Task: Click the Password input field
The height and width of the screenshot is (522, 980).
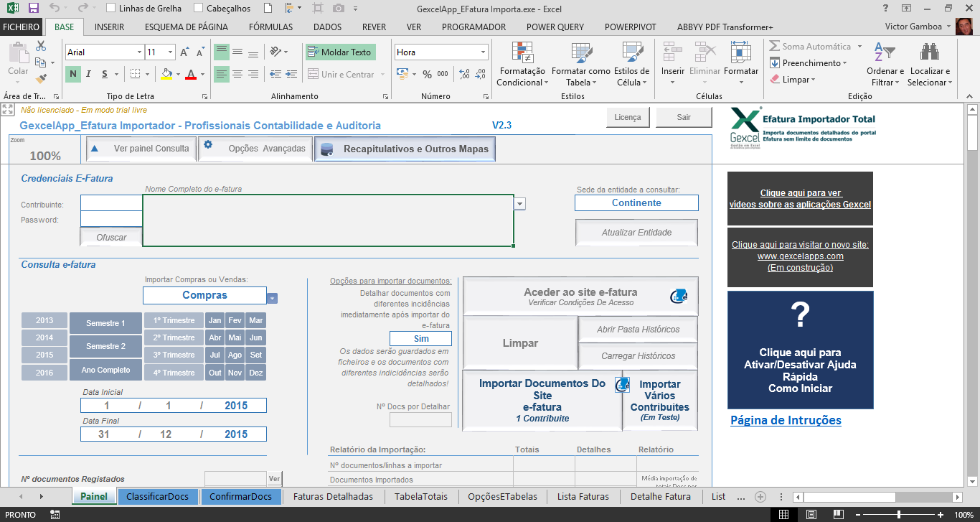Action: pos(111,219)
